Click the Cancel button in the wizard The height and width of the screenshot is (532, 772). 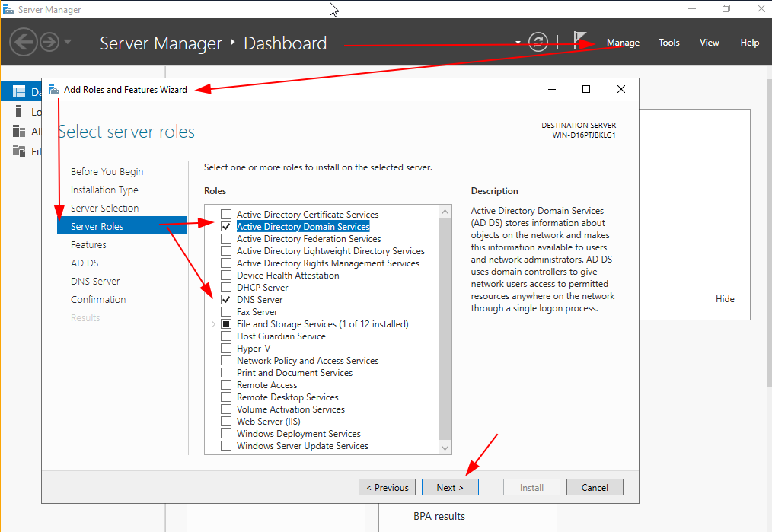pos(595,487)
